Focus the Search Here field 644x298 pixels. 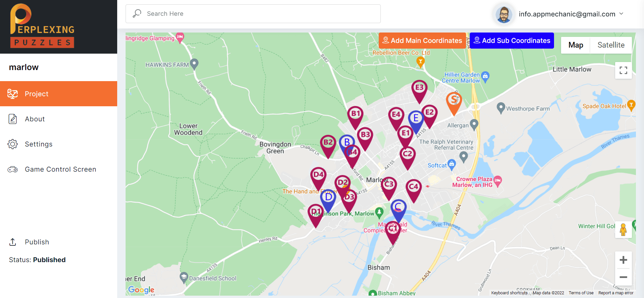(x=253, y=14)
